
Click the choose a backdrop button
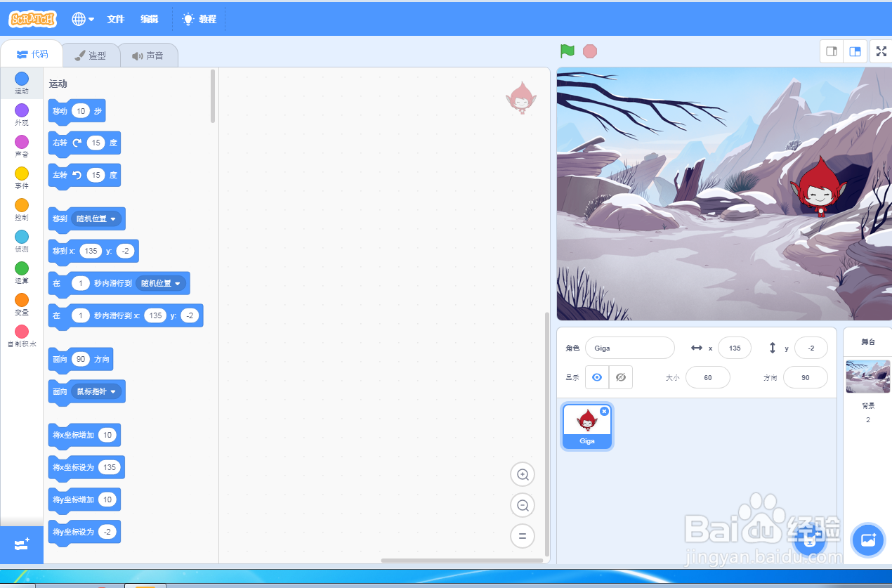click(x=868, y=540)
